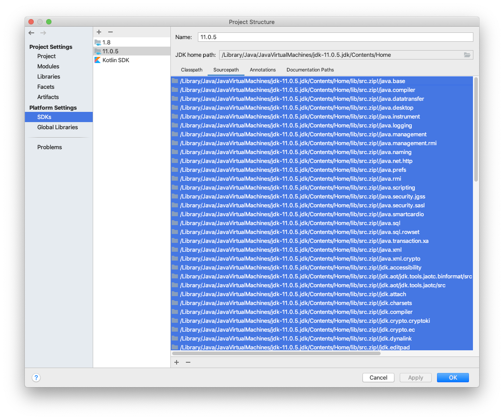504x420 pixels.
Task: Click folder icon of java.compiler row
Action: (x=175, y=90)
